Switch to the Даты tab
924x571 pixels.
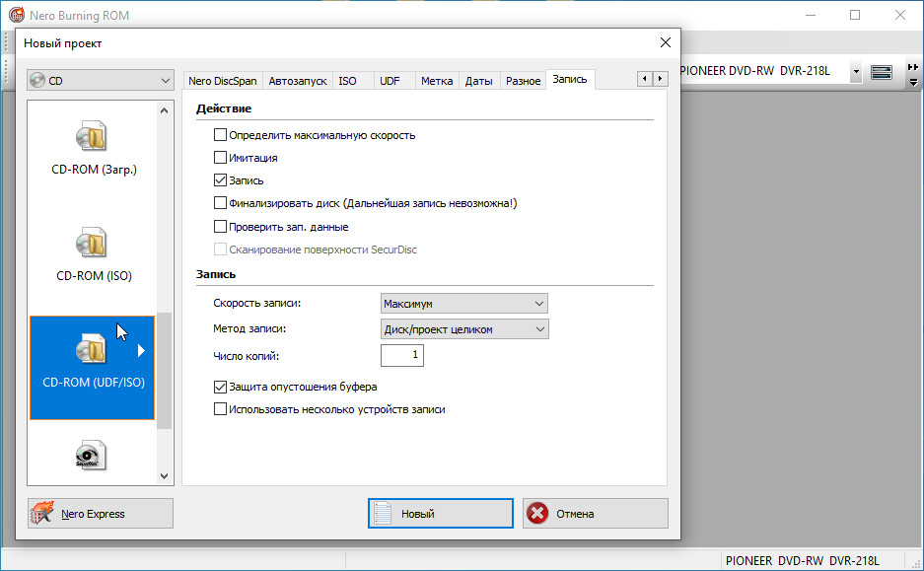(478, 81)
